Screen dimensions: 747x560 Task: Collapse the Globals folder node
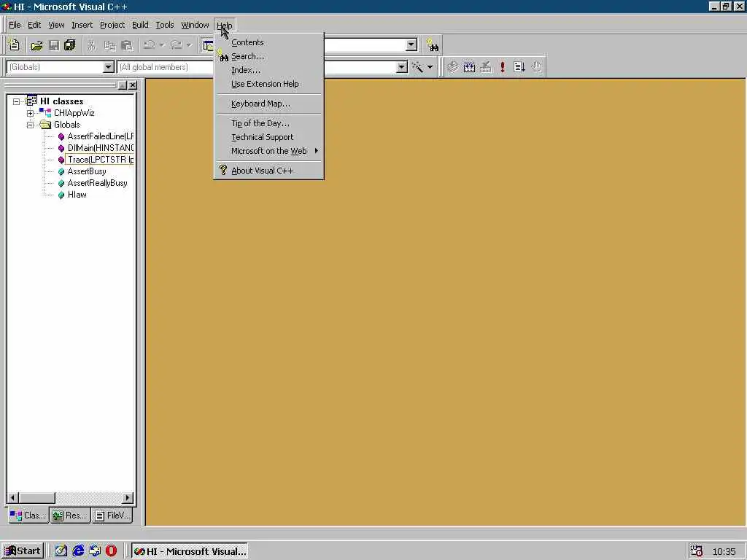pos(30,125)
